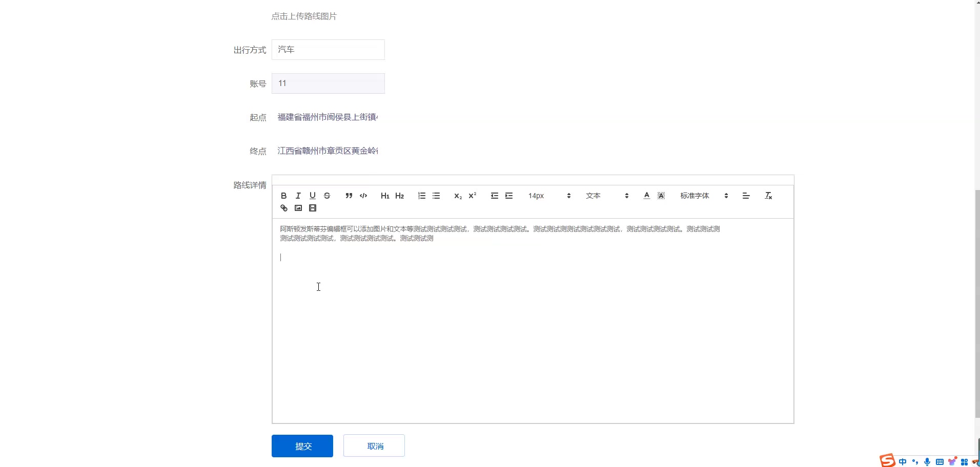The image size is (980, 467).
Task: Open the Sogou skin icon
Action: point(952,462)
